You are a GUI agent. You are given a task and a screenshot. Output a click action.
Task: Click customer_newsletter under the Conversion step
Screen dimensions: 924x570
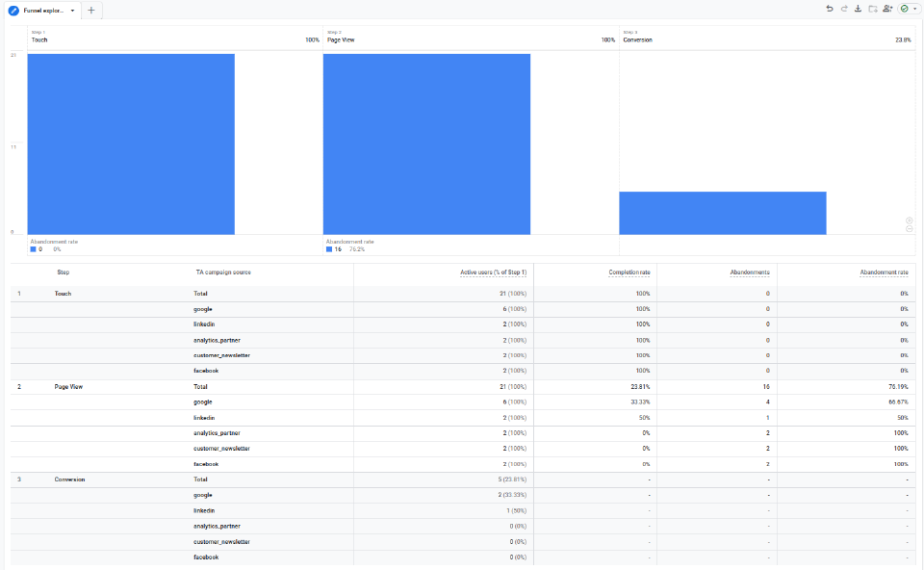pos(221,542)
